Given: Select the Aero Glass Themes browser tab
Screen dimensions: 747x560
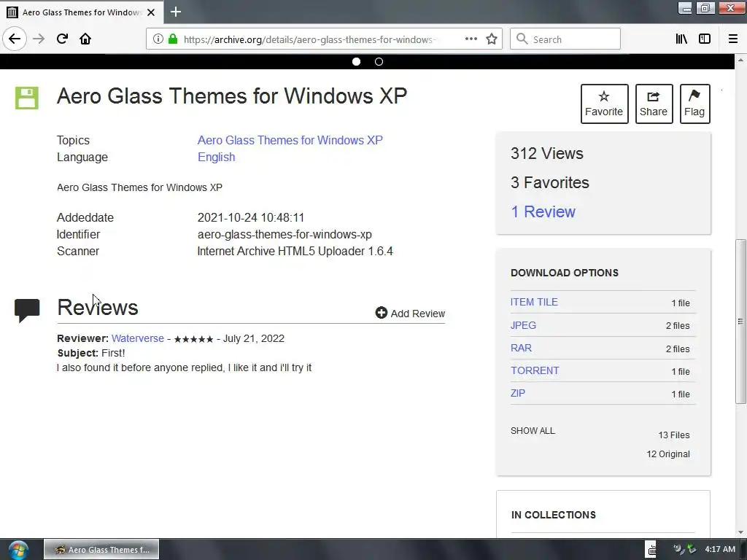Looking at the screenshot, I should 82,12.
